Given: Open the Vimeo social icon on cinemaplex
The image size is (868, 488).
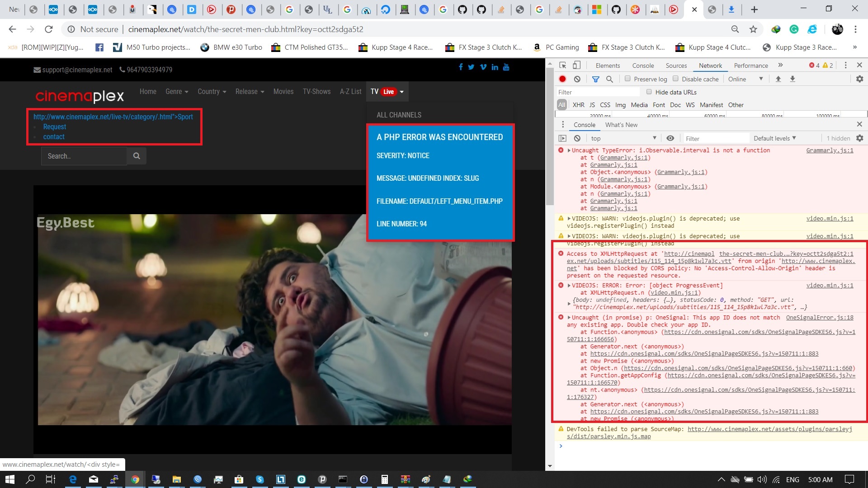Looking at the screenshot, I should pyautogui.click(x=483, y=67).
